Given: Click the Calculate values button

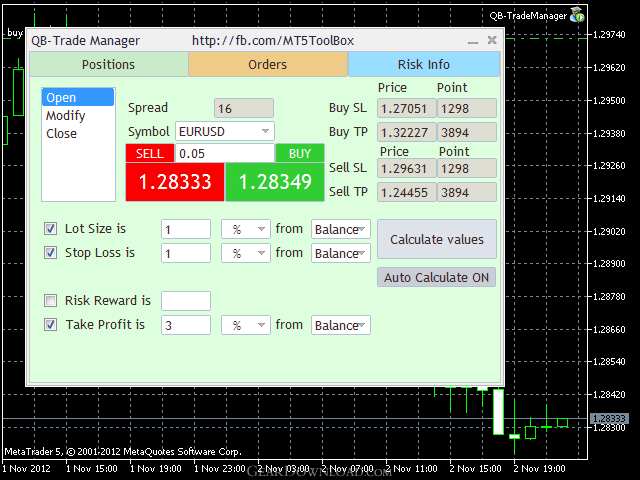Looking at the screenshot, I should tap(437, 239).
